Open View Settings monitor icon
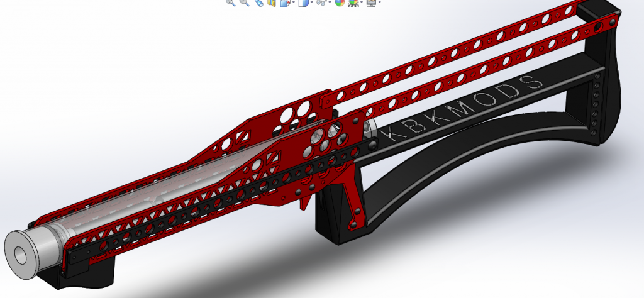The height and width of the screenshot is (298, 644). (x=371, y=2)
